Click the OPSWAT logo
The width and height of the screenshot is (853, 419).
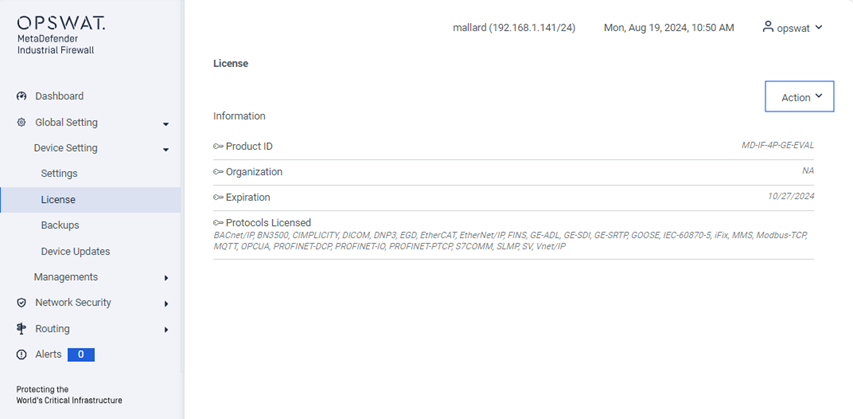coord(61,23)
